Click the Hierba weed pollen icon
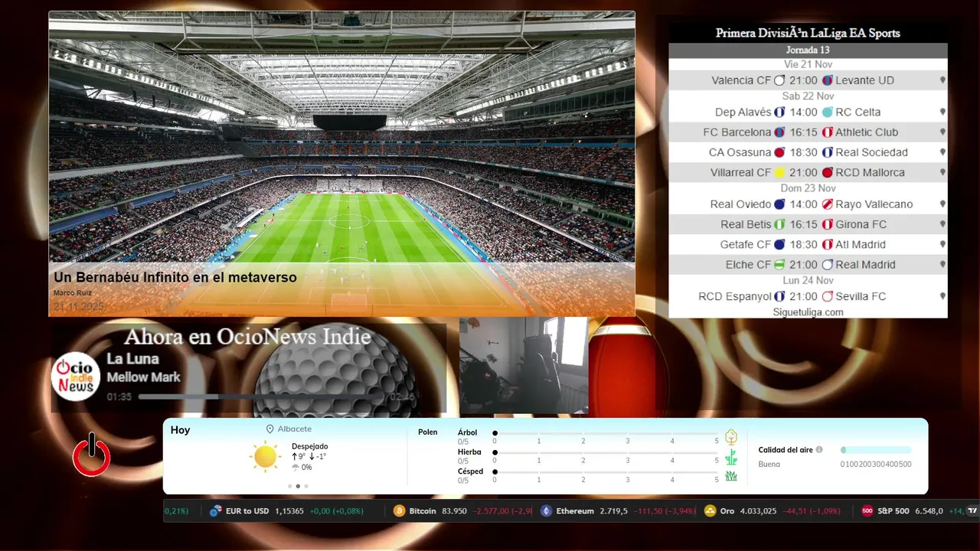Image resolution: width=980 pixels, height=551 pixels. 731,457
